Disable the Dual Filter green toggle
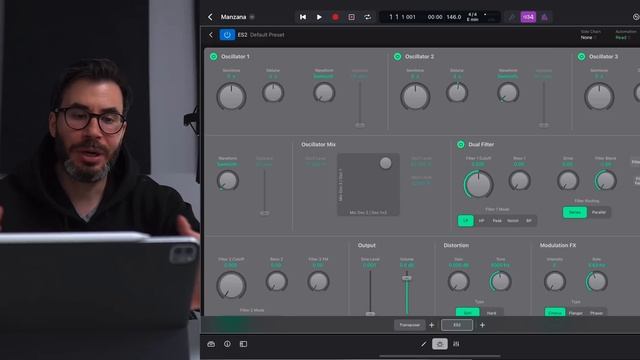This screenshot has height=360, width=640. 461,144
